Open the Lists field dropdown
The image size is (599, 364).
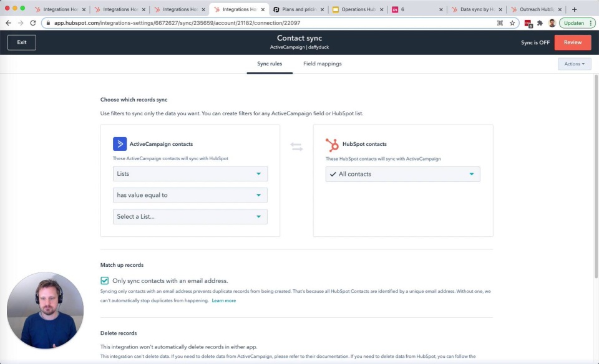[190, 174]
